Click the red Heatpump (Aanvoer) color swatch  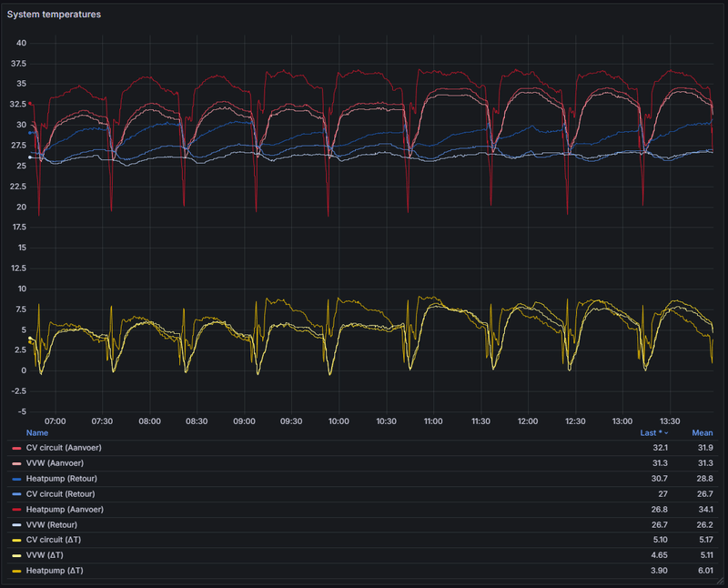pyautogui.click(x=16, y=510)
